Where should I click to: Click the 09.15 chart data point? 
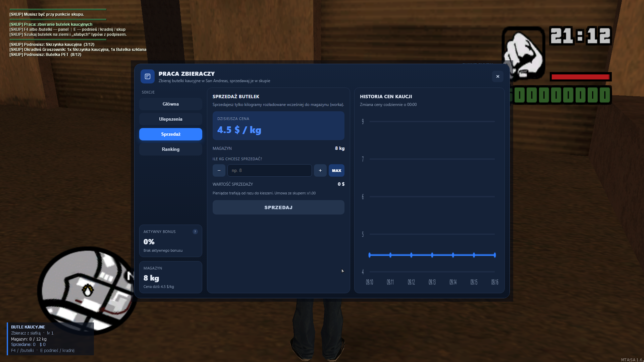pyautogui.click(x=474, y=255)
